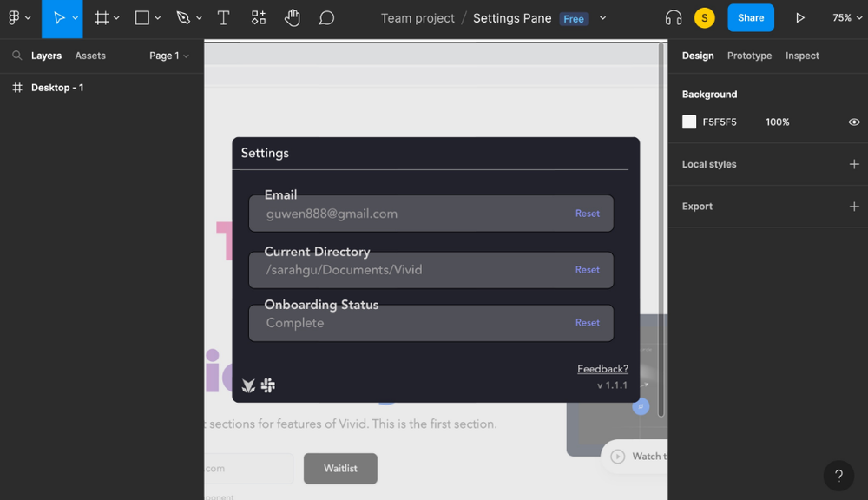
Task: Select the Pen tool
Action: click(x=183, y=18)
